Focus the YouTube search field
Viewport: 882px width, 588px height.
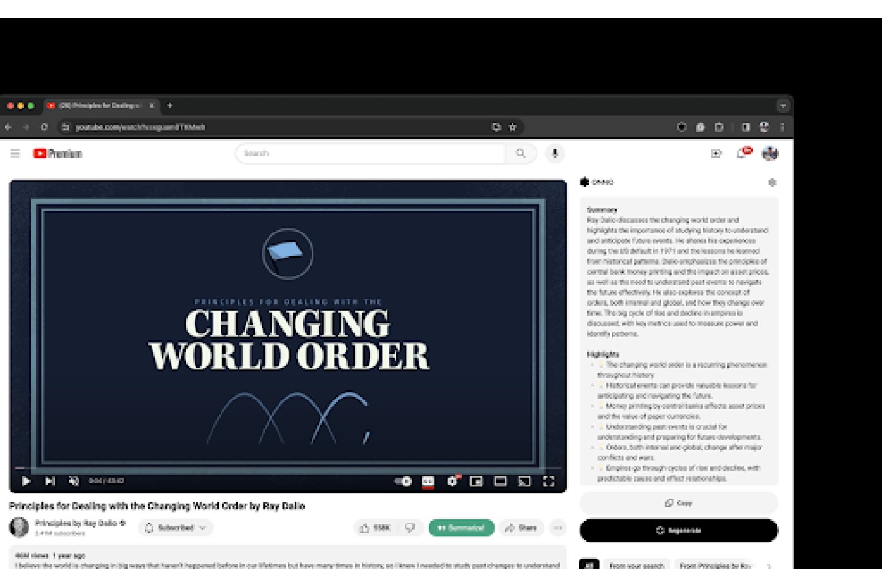point(370,153)
